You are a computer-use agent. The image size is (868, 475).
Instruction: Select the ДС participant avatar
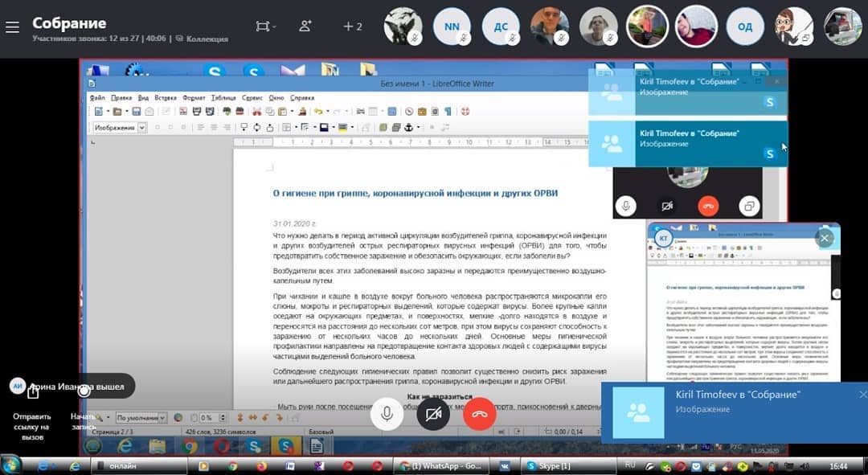coord(501,26)
